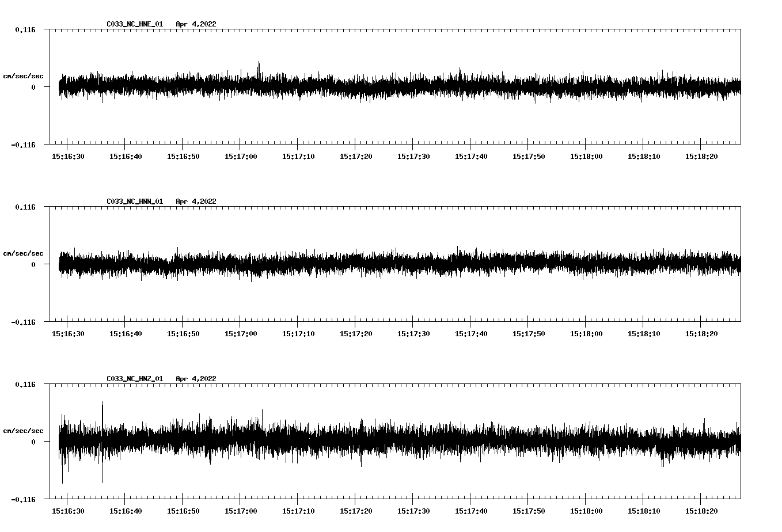
Task: Click the -.116 lower limit of the HNZ plot
Action: tap(24, 499)
